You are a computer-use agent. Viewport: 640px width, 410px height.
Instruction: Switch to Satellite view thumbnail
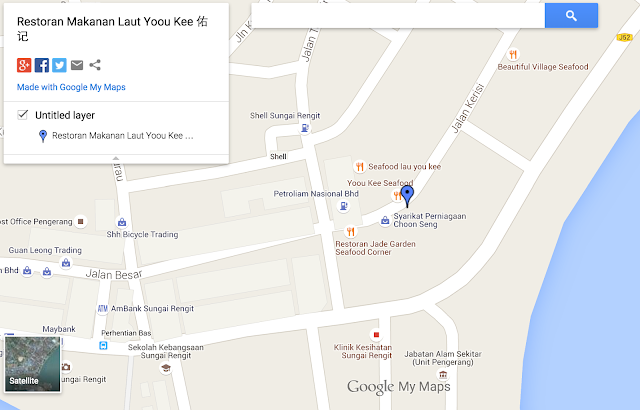click(x=33, y=364)
